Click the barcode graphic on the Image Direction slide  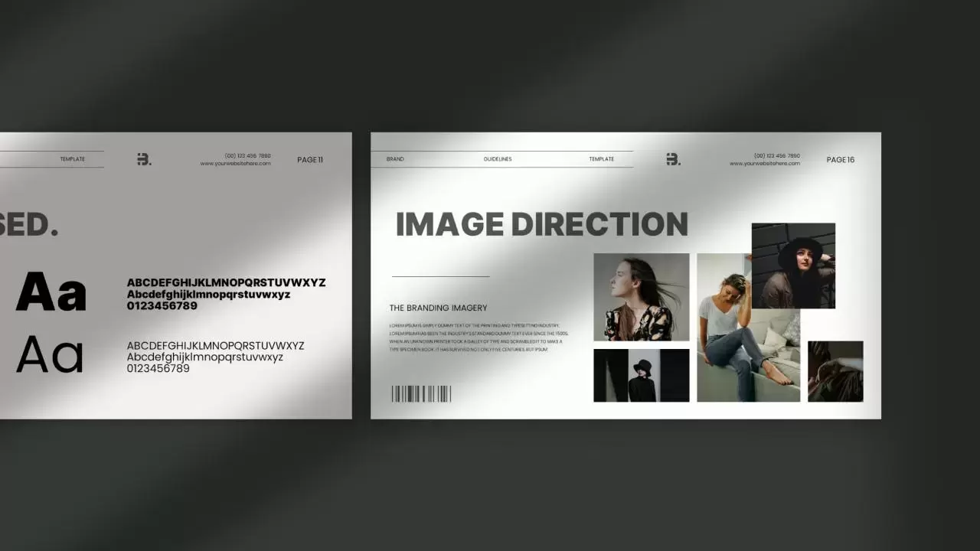421,394
